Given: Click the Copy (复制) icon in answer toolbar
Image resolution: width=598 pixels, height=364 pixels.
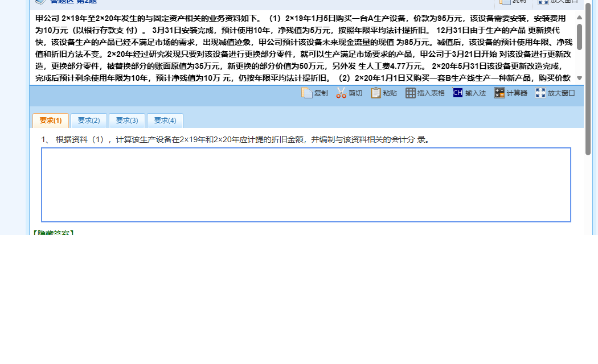Looking at the screenshot, I should pyautogui.click(x=306, y=93).
